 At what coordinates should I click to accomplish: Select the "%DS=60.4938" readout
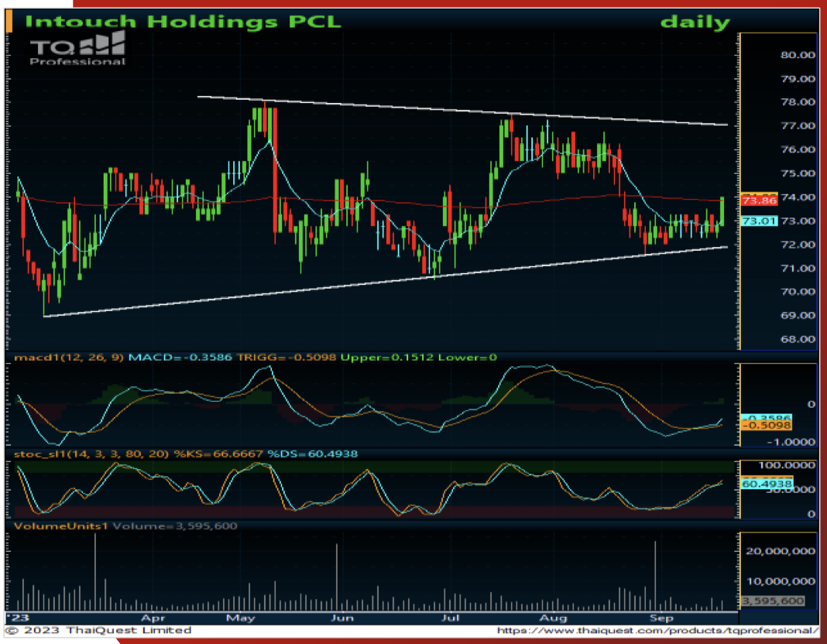point(313,454)
